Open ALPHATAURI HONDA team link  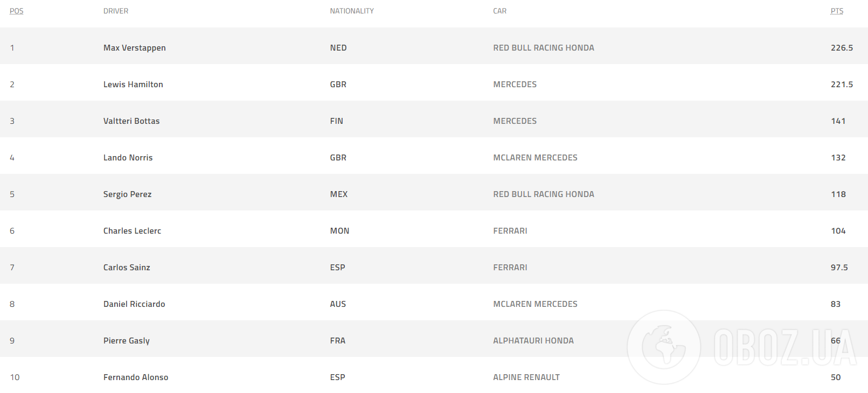(x=533, y=341)
